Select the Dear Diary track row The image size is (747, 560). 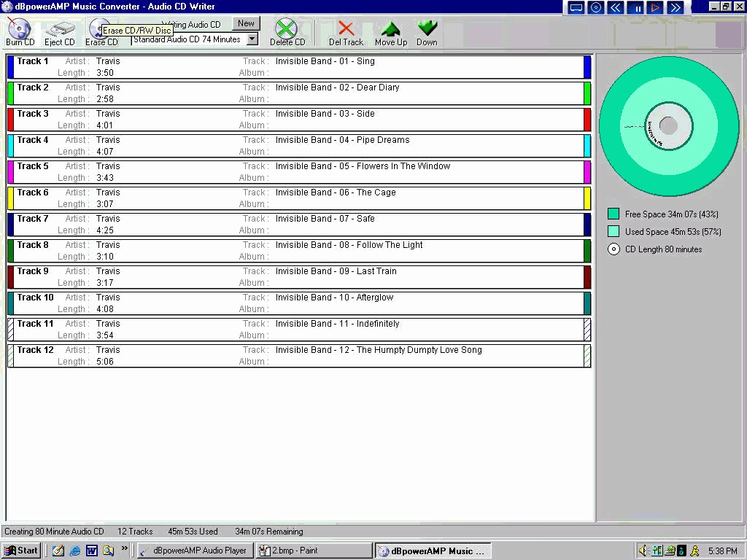(x=299, y=93)
